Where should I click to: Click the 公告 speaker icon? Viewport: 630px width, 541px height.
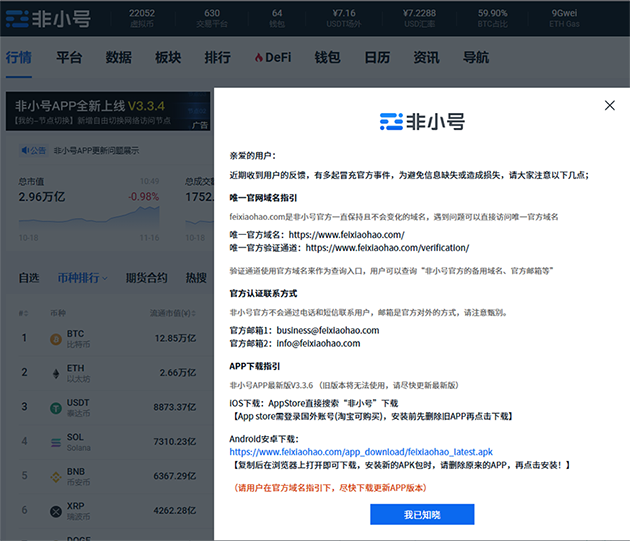point(26,150)
